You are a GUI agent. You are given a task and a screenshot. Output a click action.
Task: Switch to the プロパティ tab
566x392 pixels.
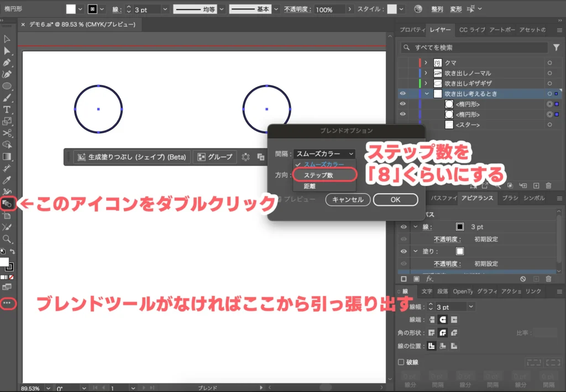tap(412, 30)
